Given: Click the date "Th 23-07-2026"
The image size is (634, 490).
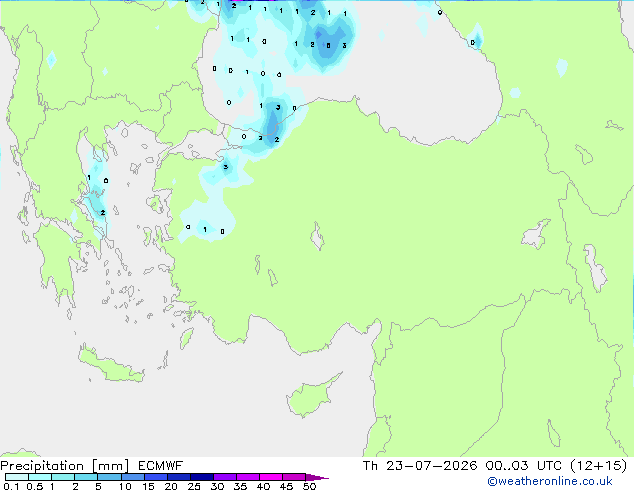Looking at the screenshot, I should pyautogui.click(x=420, y=466).
